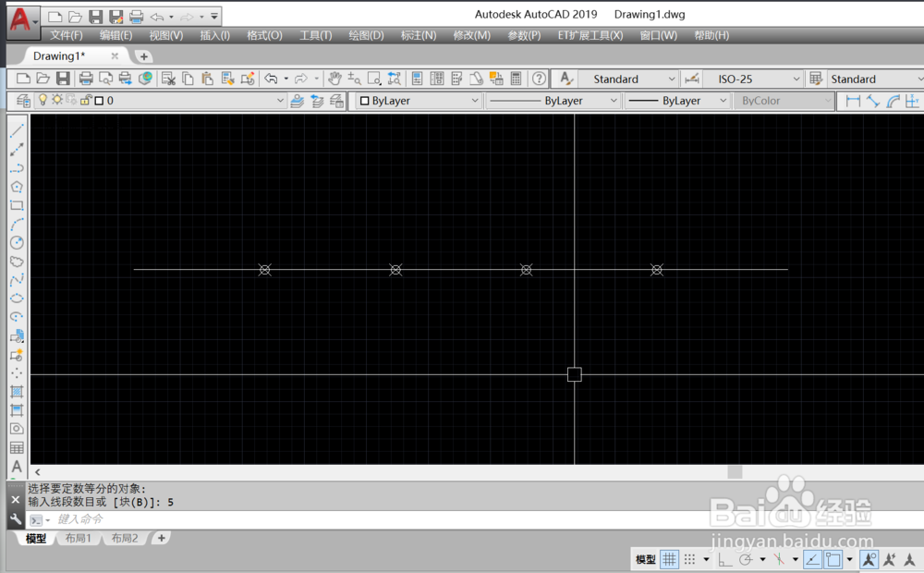Click the Open folder icon in quick access bar

[x=75, y=17]
